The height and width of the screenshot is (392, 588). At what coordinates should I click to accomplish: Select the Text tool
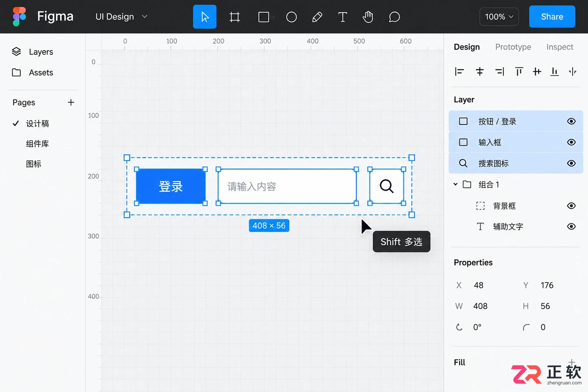pos(343,17)
